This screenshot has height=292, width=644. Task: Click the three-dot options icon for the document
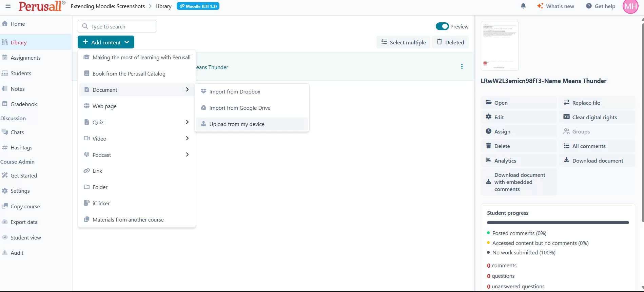click(462, 67)
